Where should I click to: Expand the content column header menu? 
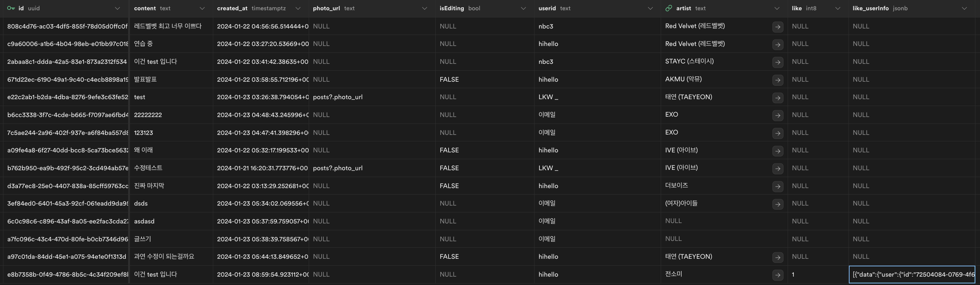(202, 8)
